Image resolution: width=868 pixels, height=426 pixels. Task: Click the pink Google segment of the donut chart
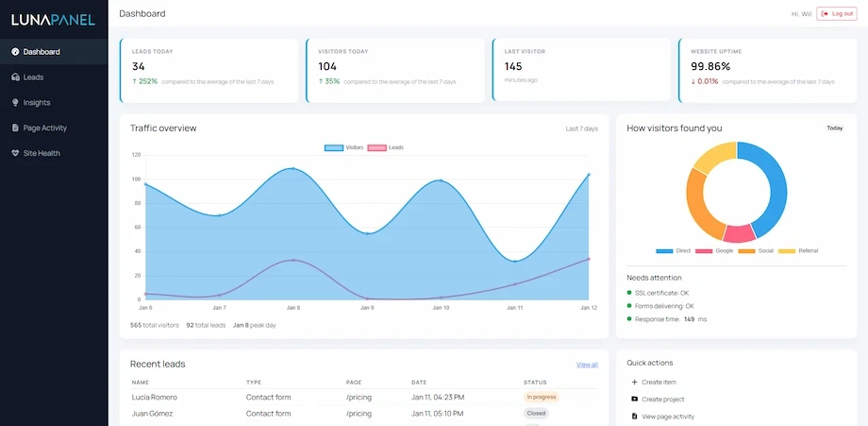[740, 233]
